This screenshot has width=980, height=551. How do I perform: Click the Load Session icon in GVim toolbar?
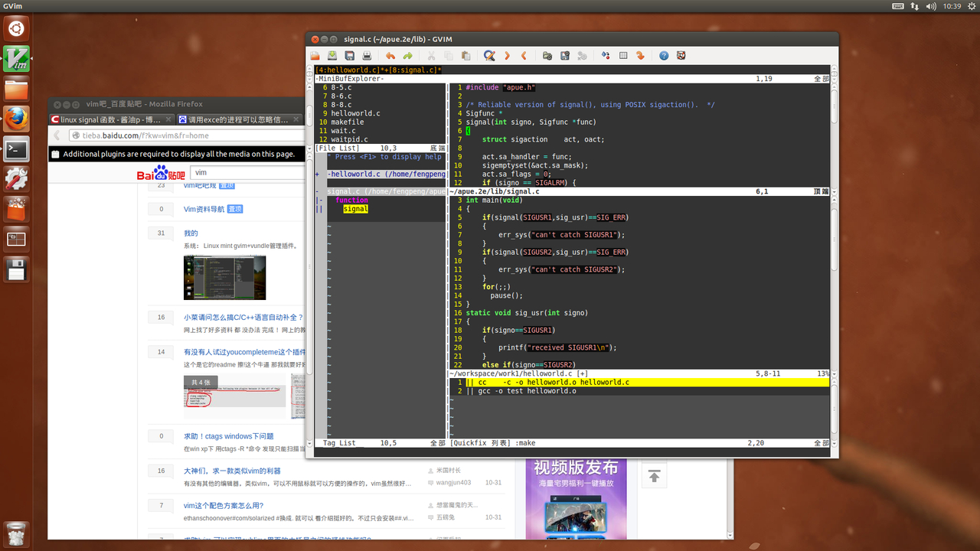547,56
